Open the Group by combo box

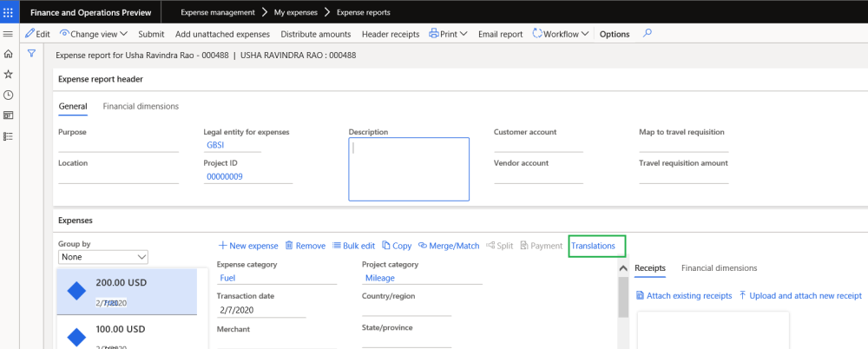click(103, 257)
